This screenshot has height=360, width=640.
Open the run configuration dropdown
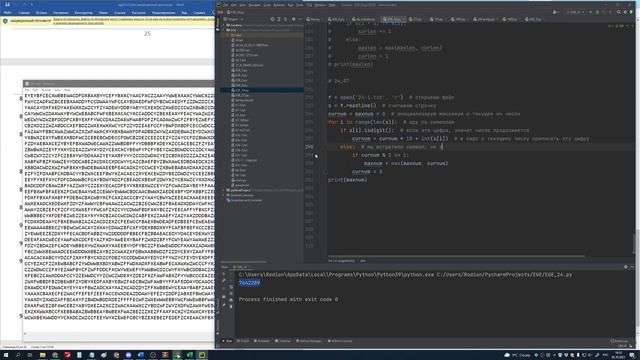575,12
